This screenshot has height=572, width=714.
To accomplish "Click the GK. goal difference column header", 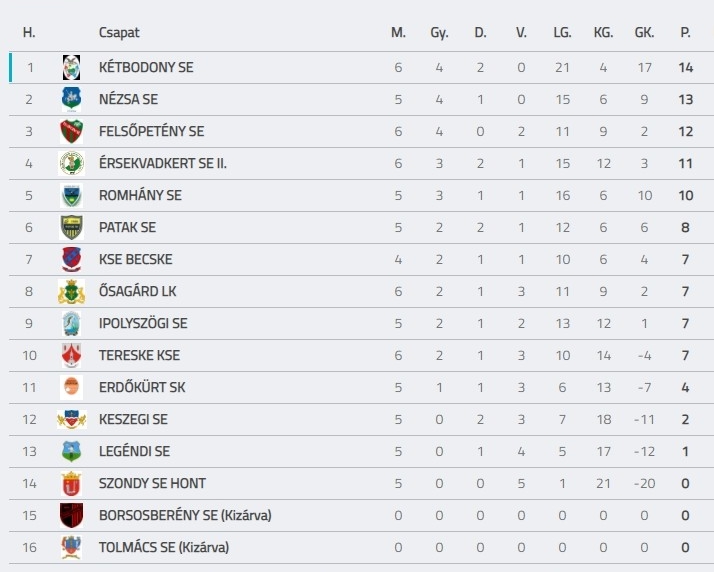I will pyautogui.click(x=644, y=32).
